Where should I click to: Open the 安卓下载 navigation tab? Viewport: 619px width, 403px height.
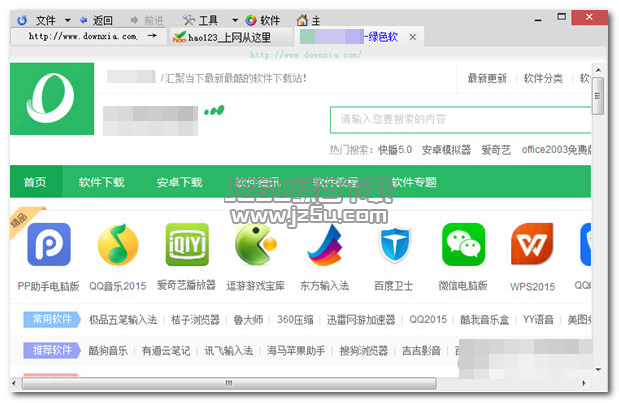click(x=179, y=182)
